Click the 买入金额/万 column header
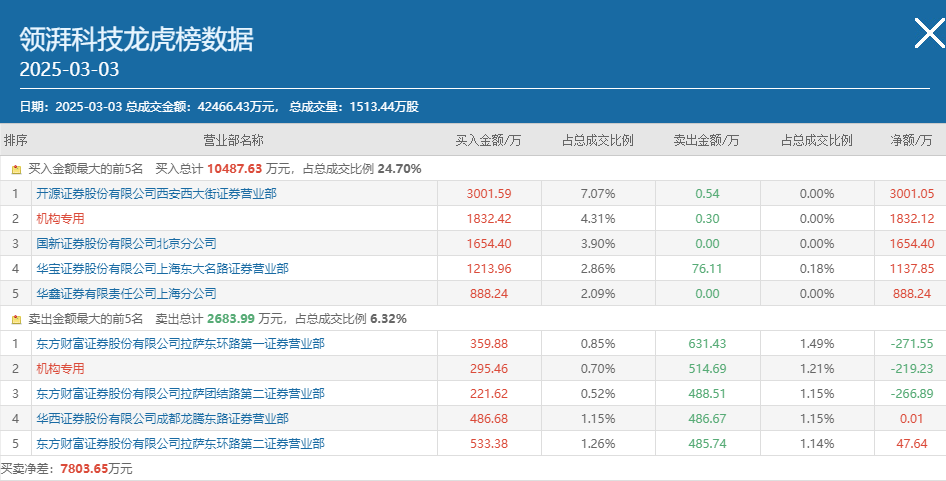 tap(489, 141)
